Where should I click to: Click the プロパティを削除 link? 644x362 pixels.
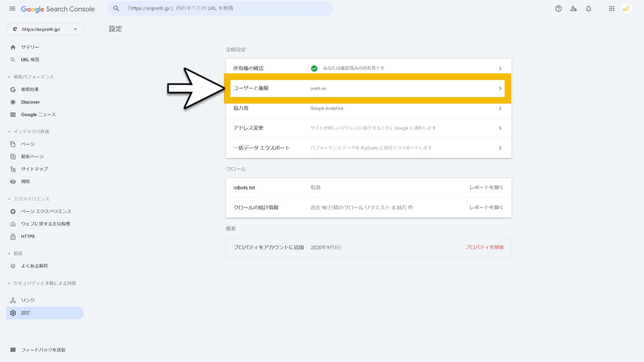(x=485, y=247)
